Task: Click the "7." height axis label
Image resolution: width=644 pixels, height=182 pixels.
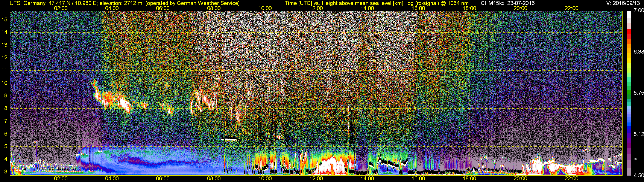Action: (x=6, y=121)
